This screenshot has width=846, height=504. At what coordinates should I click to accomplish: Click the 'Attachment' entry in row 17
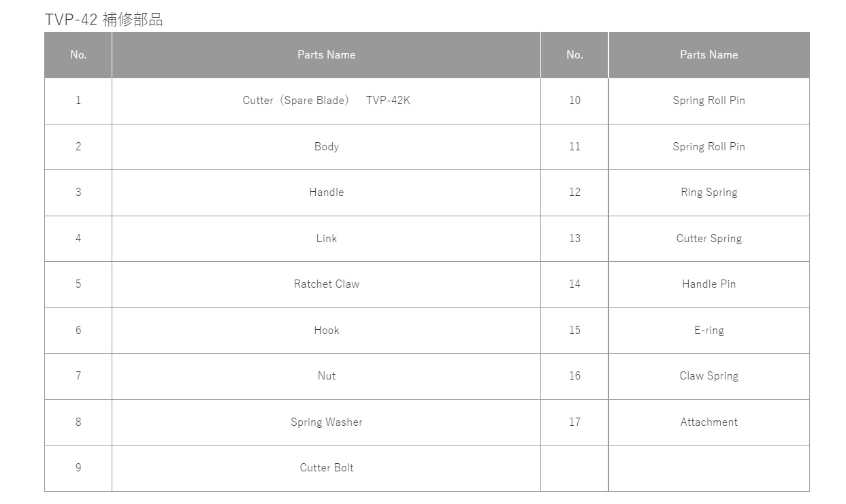coord(709,422)
